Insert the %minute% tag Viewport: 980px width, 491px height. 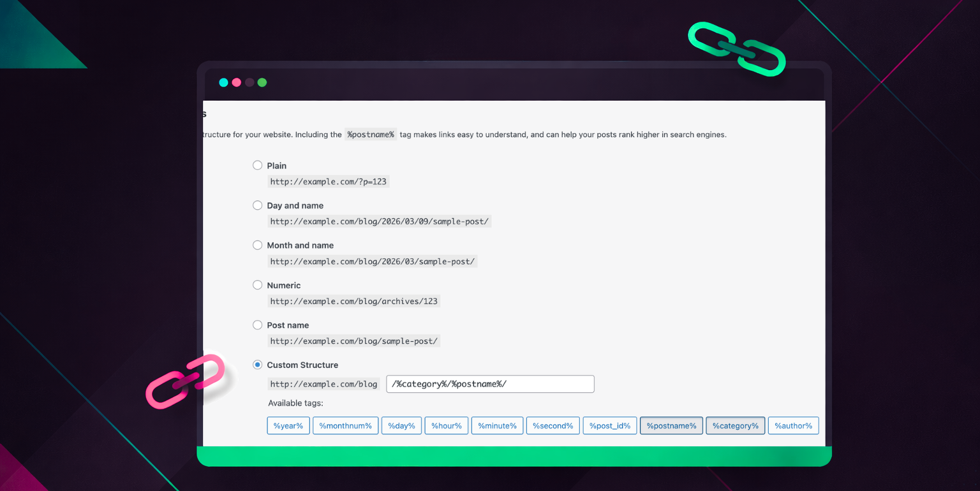(x=497, y=426)
